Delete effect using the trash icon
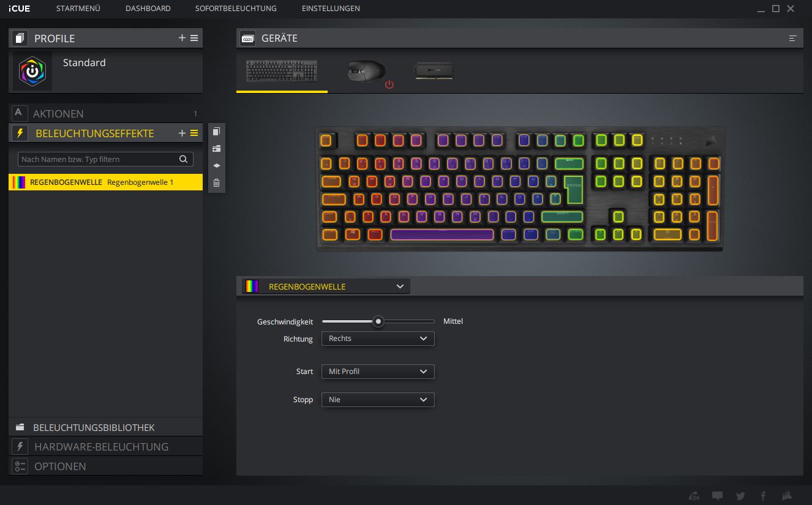Viewport: 812px width, 505px height. point(216,182)
